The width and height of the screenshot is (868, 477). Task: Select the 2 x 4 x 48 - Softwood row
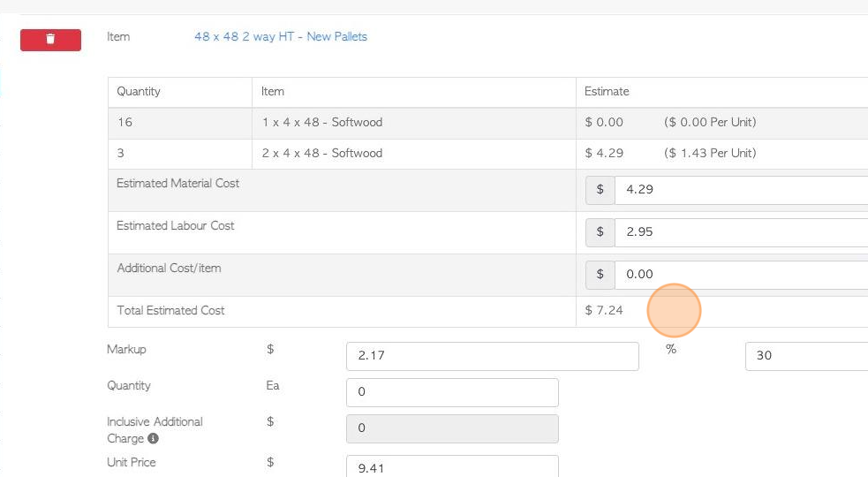pos(487,154)
